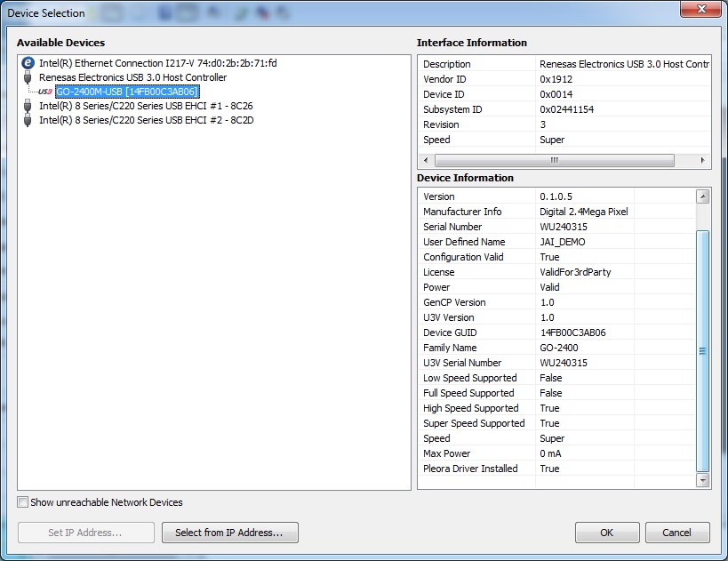Click the Power value Valid

549,287
